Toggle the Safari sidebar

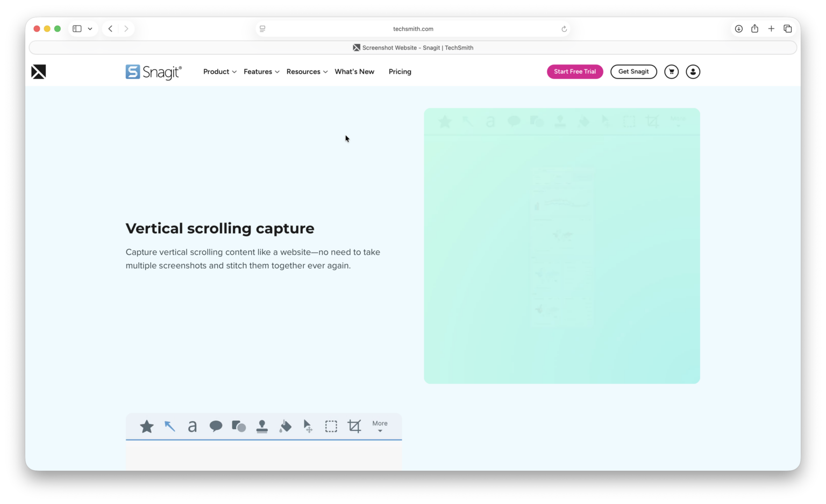click(x=77, y=29)
